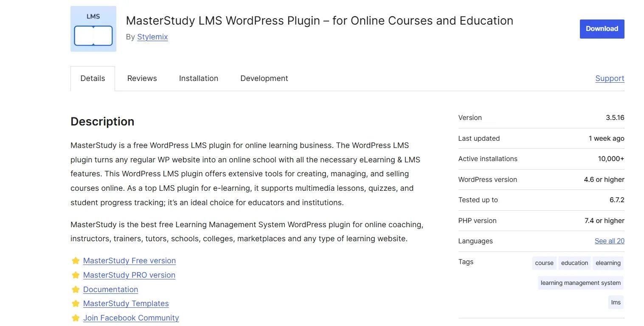Click the star icon beside Join Facebook Community
Screen dimensions: 644x326
coord(76,318)
